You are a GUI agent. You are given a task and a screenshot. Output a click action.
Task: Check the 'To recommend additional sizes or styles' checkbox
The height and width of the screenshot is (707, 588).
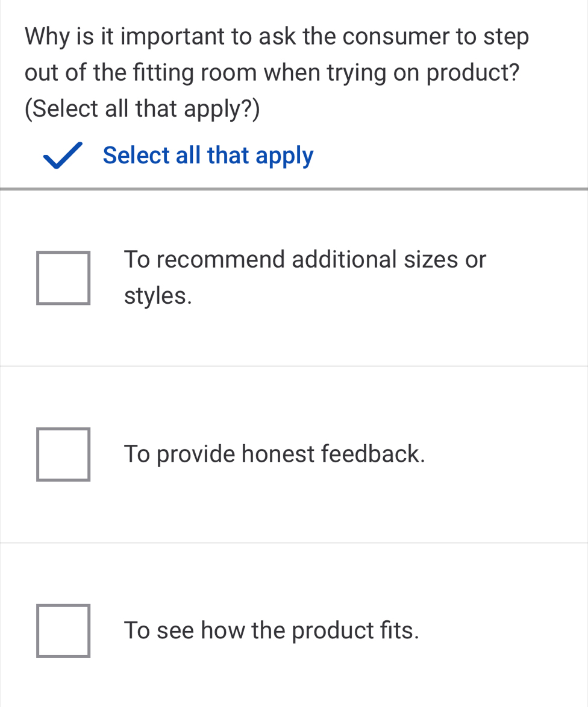point(63,277)
